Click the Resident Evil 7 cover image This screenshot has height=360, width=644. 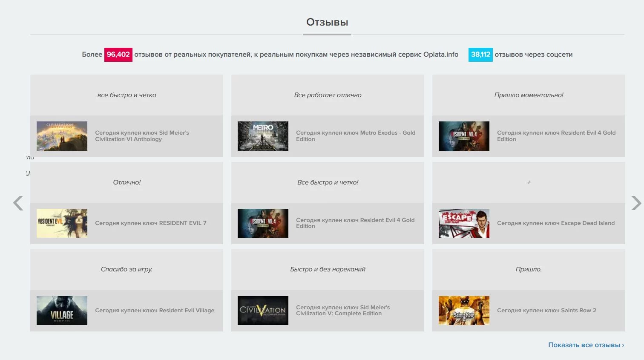[x=62, y=223]
